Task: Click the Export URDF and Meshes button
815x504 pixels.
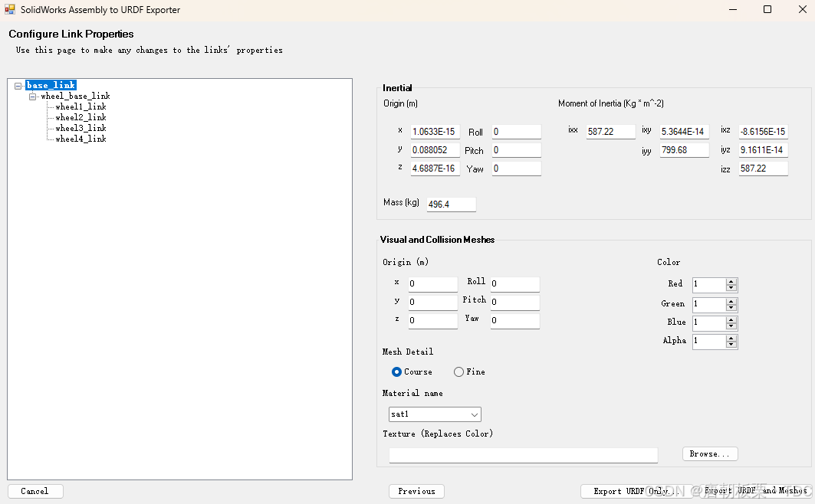Action: click(754, 491)
